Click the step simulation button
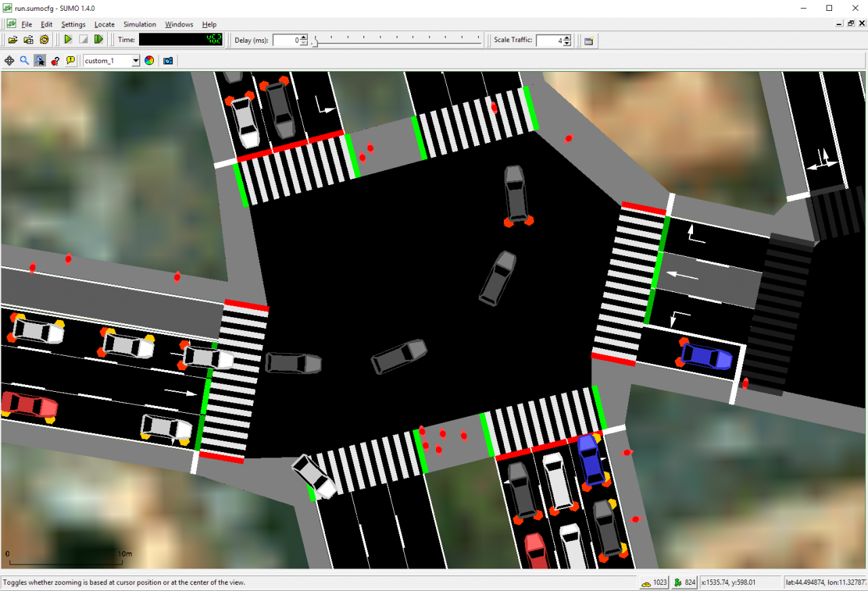This screenshot has height=591, width=868. 98,40
